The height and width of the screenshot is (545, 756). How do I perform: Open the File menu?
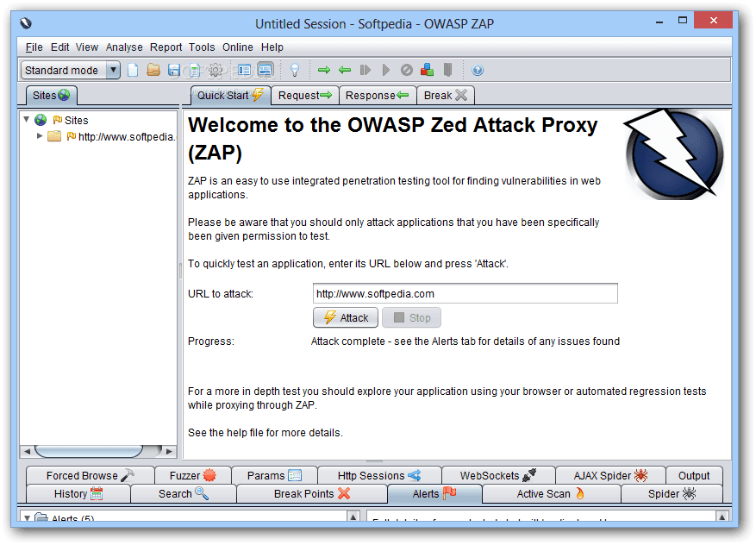[34, 47]
